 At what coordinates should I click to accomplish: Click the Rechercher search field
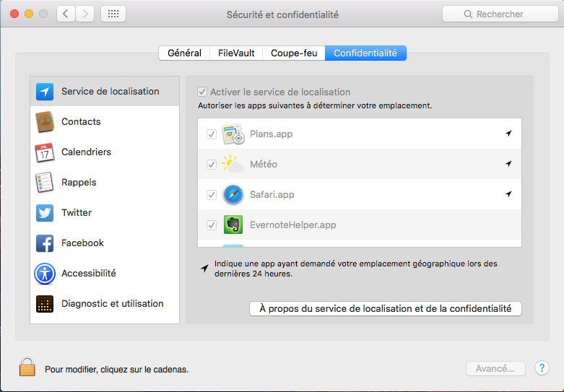(499, 14)
